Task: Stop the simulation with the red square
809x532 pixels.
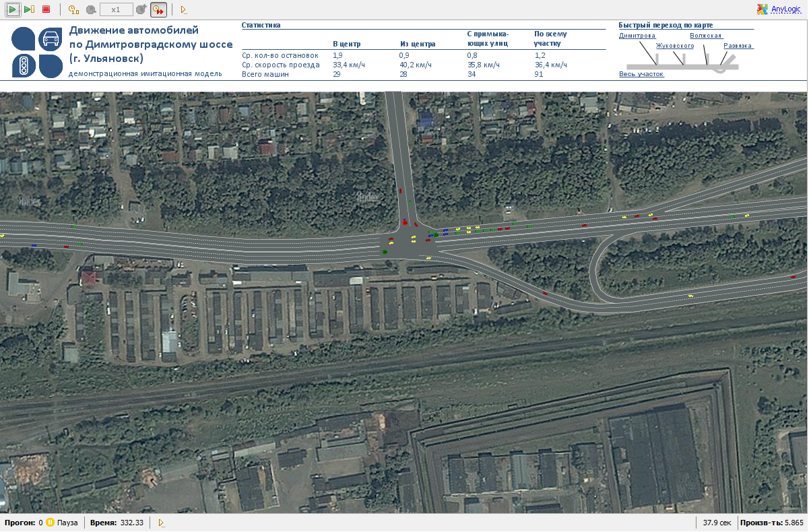Action: pyautogui.click(x=46, y=9)
